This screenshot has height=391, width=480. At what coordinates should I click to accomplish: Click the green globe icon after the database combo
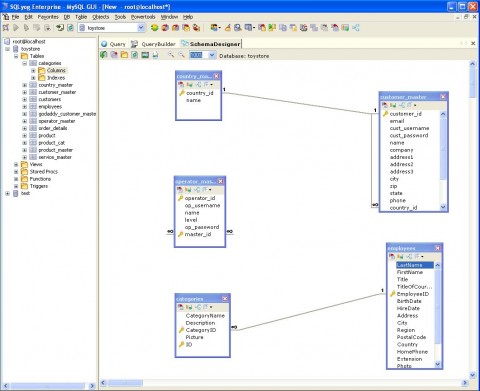pyautogui.click(x=154, y=28)
